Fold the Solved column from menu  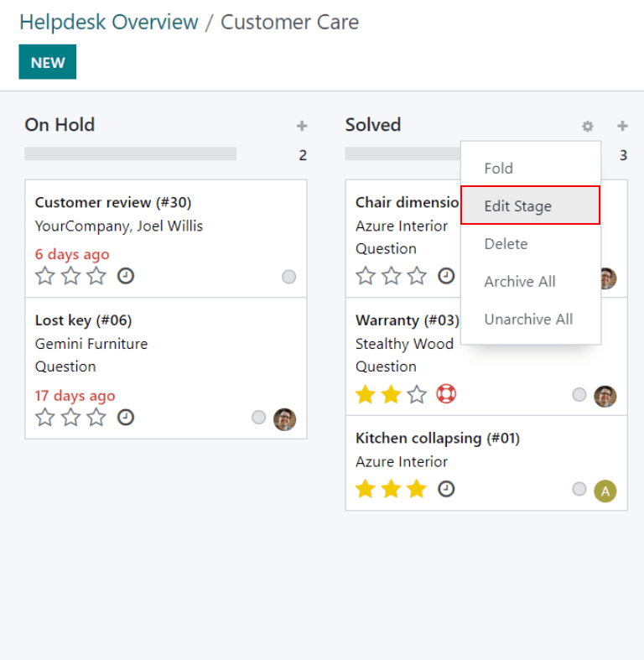[498, 168]
